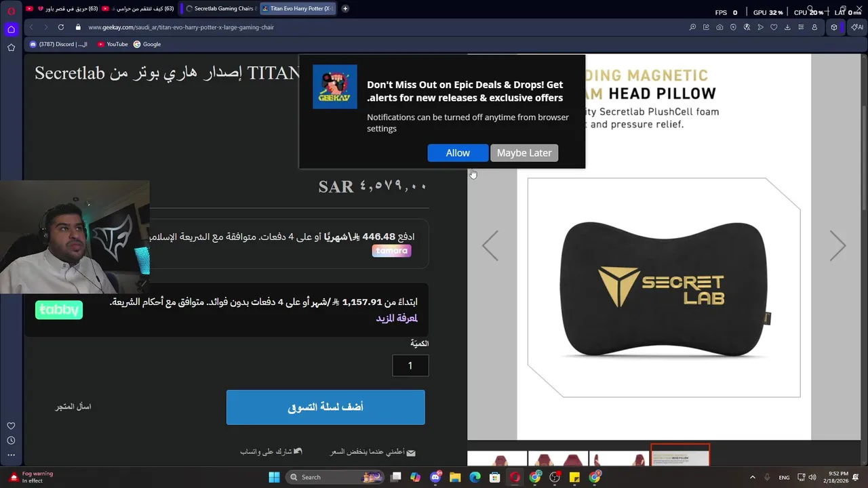
Task: Reload the page with refresh icon
Action: click(61, 27)
